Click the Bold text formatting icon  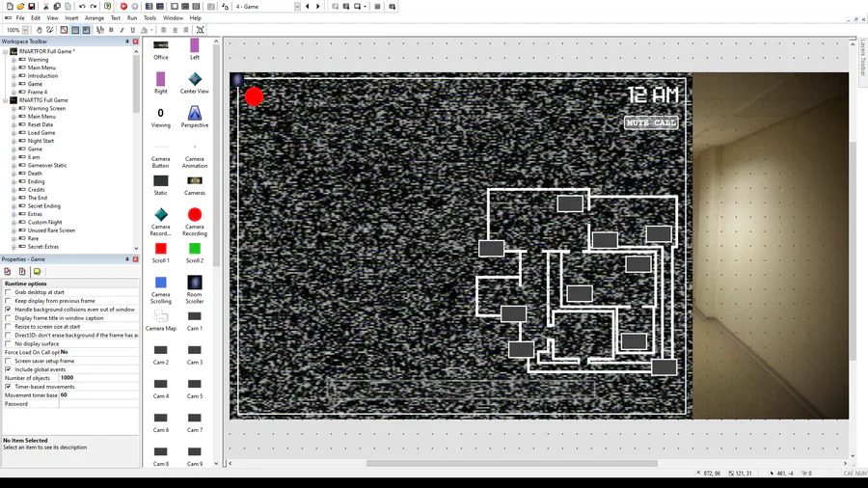111,30
